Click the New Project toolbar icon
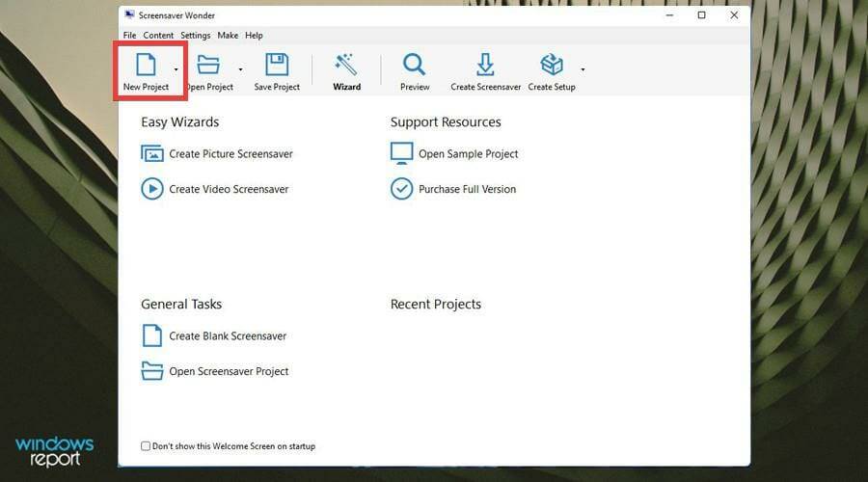This screenshot has width=868, height=482. coord(147,65)
